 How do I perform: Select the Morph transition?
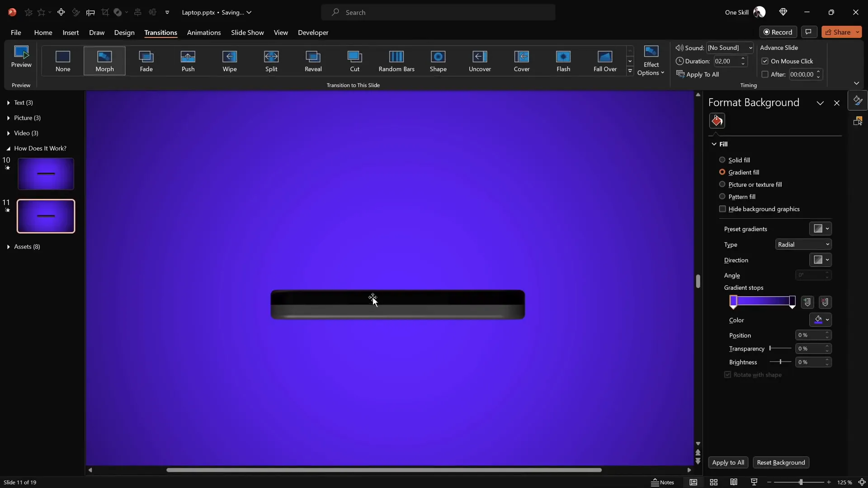click(x=104, y=61)
